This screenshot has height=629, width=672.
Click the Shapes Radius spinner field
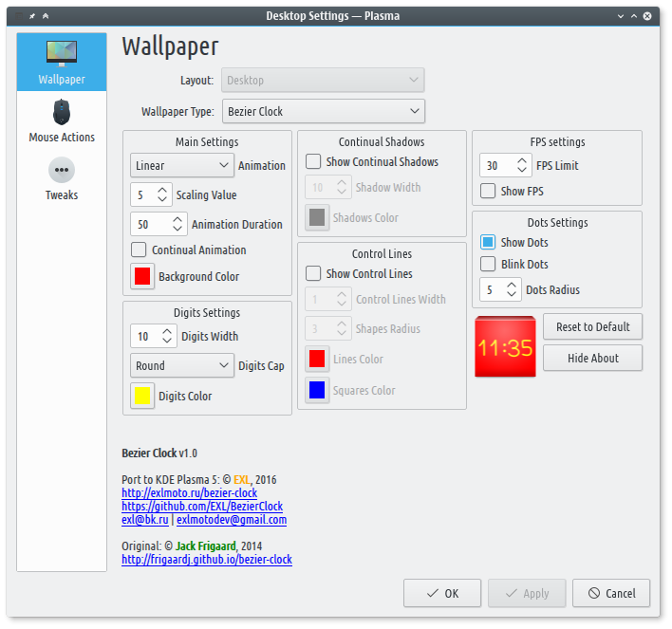pos(328,328)
